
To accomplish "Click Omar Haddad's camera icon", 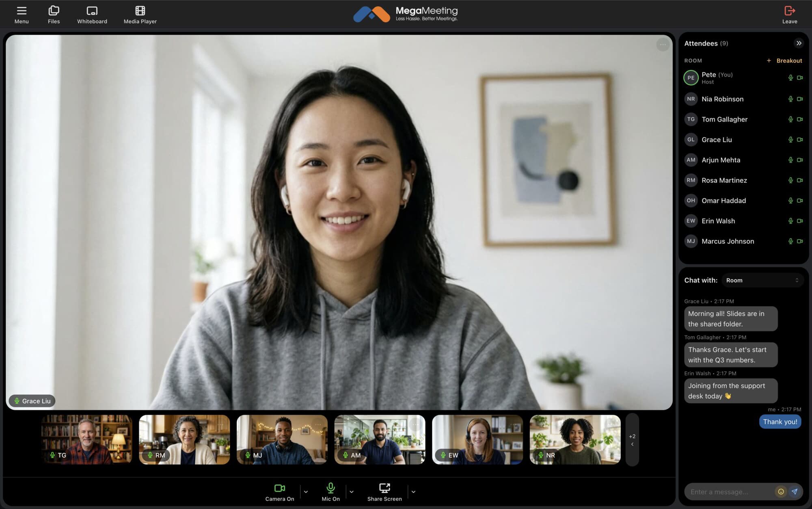I will (x=800, y=200).
